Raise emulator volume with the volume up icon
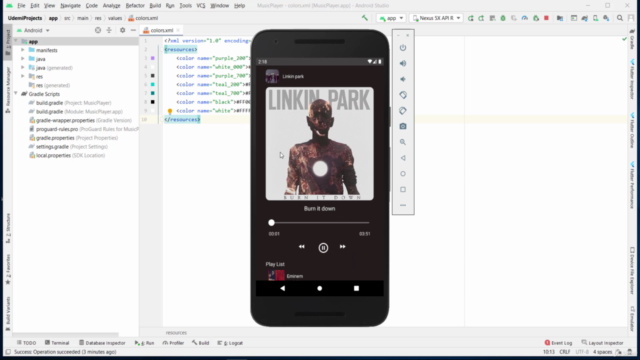640x360 pixels. (x=403, y=63)
